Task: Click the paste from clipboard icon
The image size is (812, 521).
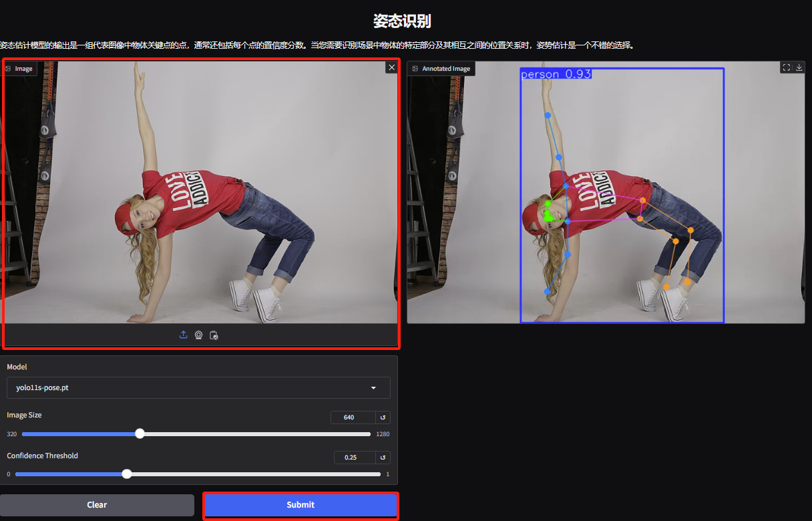Action: point(214,335)
